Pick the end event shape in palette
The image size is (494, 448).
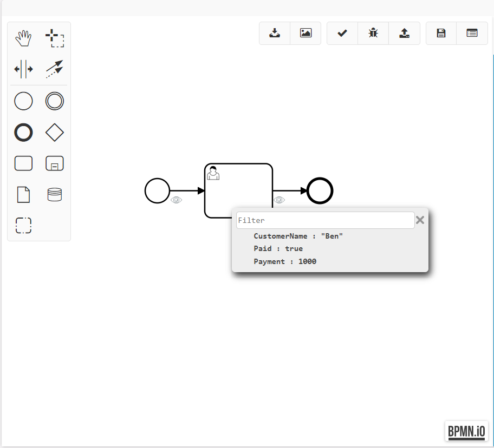[23, 133]
